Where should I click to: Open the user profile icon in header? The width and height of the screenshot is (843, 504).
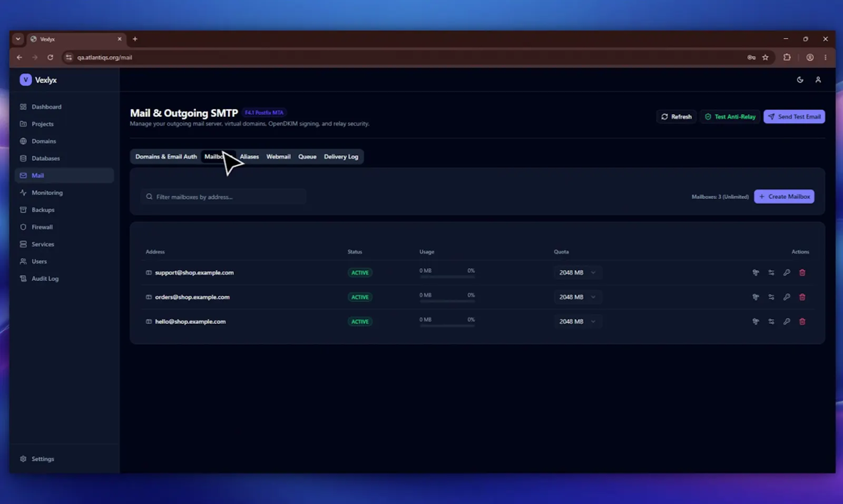click(x=818, y=80)
